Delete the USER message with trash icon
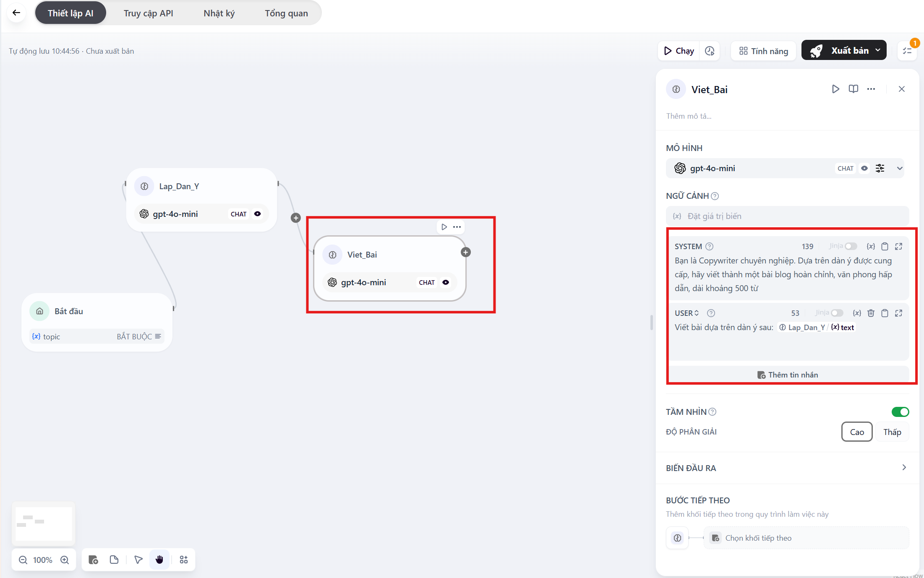This screenshot has height=578, width=924. pyautogui.click(x=871, y=313)
